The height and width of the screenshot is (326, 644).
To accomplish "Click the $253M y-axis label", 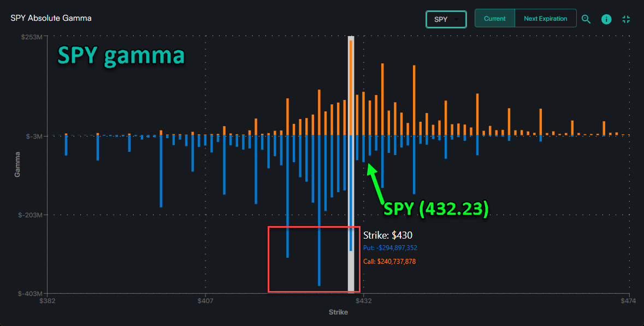I will point(32,37).
